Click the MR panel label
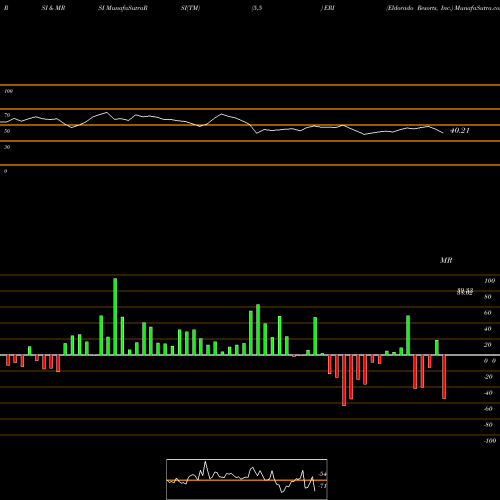The image size is (500, 500). (x=446, y=260)
